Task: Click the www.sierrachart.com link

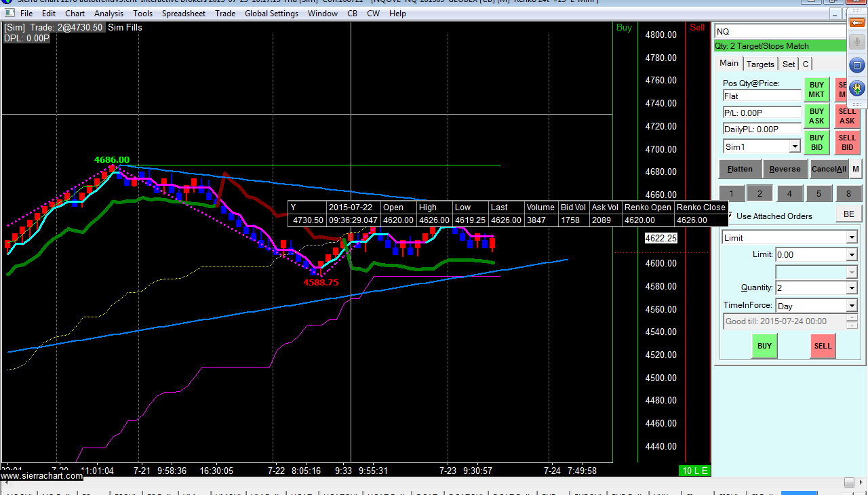Action: pyautogui.click(x=42, y=476)
